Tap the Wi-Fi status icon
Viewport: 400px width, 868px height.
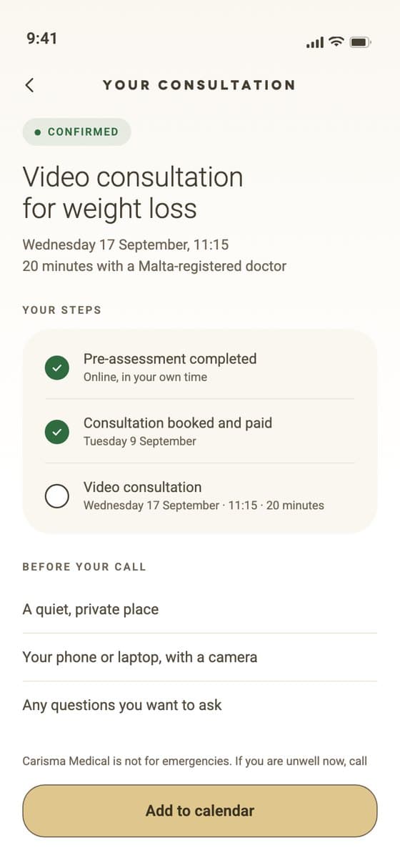coord(336,42)
